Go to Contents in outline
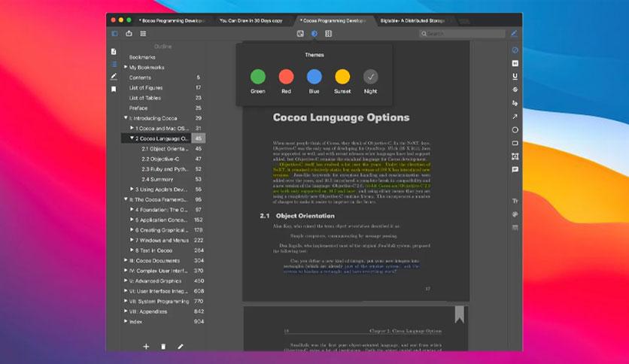Image resolution: width=629 pixels, height=364 pixels. coord(140,77)
